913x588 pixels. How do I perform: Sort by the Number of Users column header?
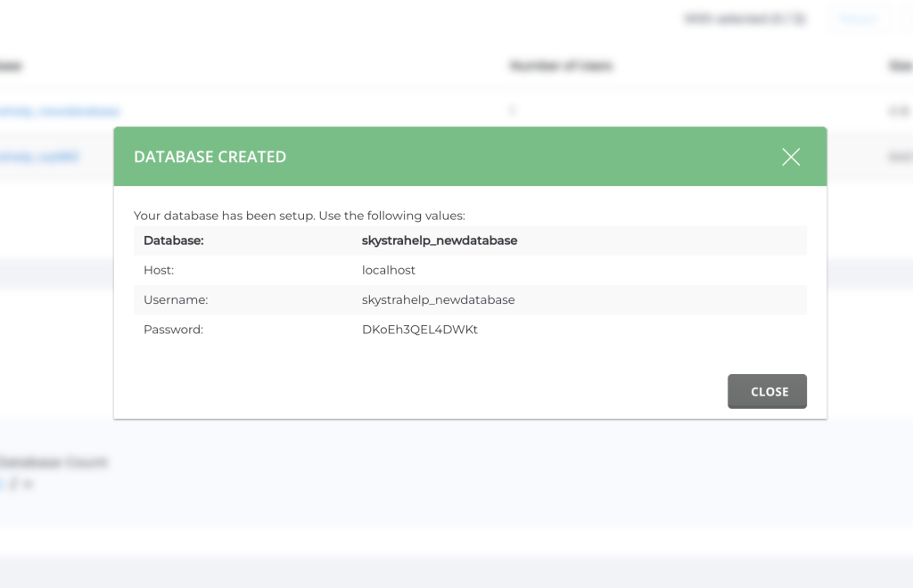[560, 66]
